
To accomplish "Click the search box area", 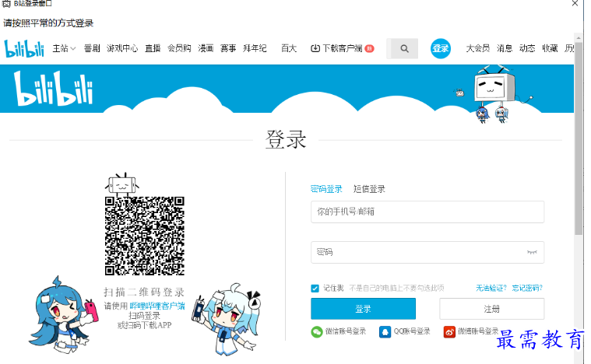I will pyautogui.click(x=402, y=48).
